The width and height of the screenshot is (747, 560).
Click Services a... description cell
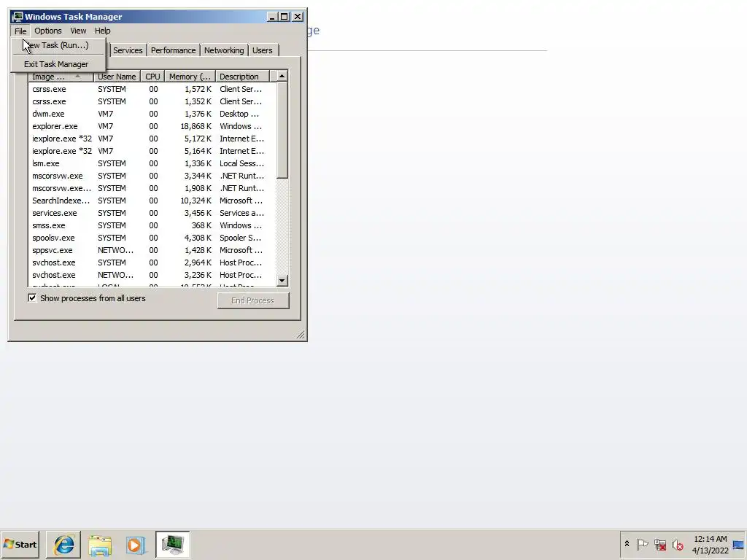[x=241, y=213]
